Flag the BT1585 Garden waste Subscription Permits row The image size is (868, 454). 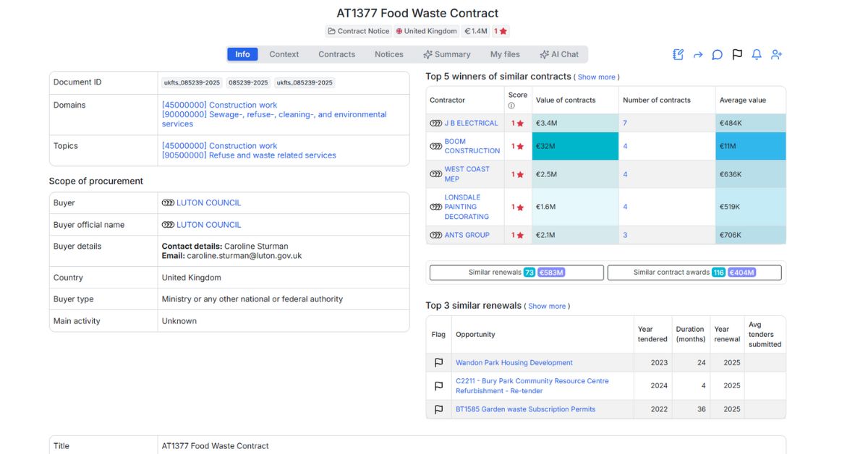(x=438, y=408)
